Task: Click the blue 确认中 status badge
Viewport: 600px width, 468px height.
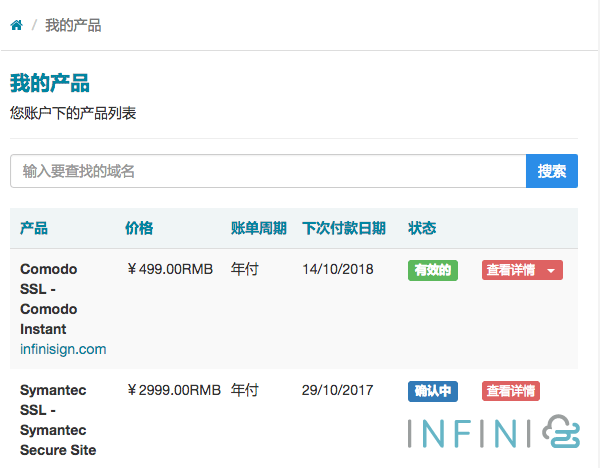Action: (x=433, y=391)
